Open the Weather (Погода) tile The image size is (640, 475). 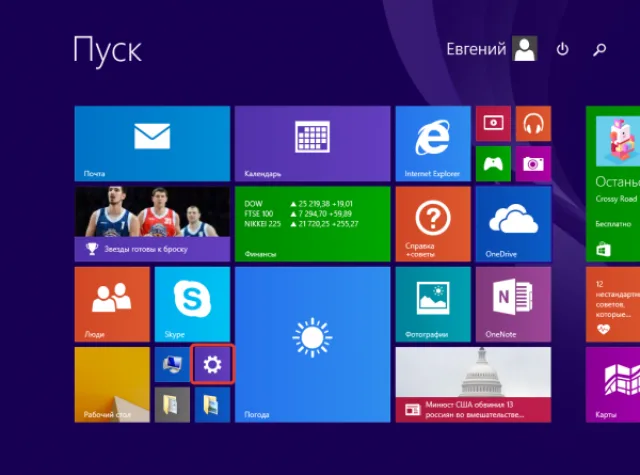313,344
